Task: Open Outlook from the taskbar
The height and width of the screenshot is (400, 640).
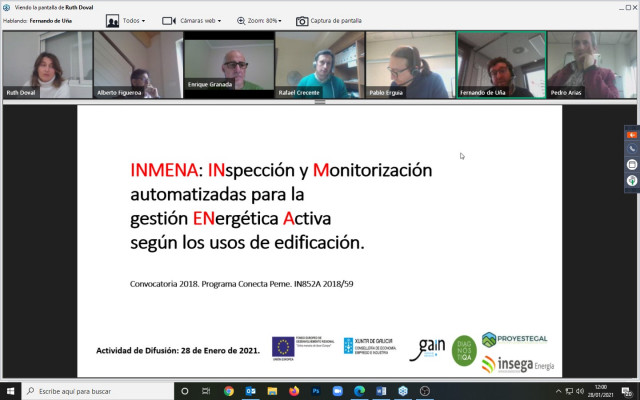Action: point(251,391)
